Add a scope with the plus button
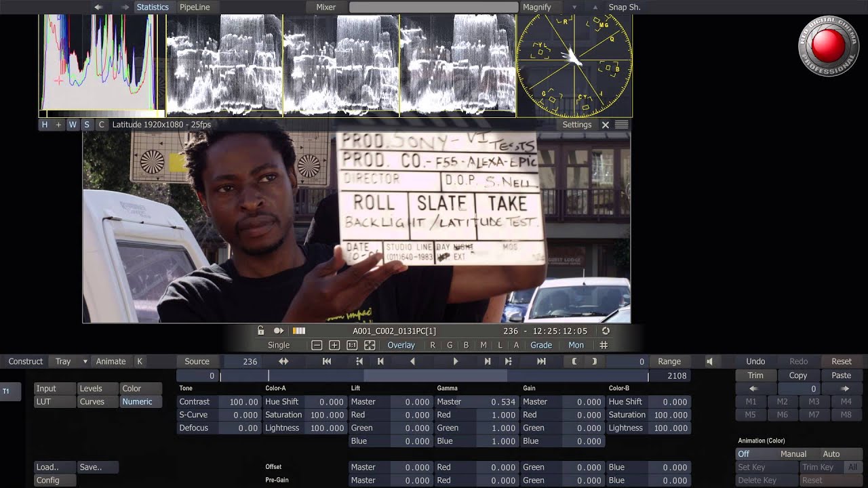 (x=58, y=125)
